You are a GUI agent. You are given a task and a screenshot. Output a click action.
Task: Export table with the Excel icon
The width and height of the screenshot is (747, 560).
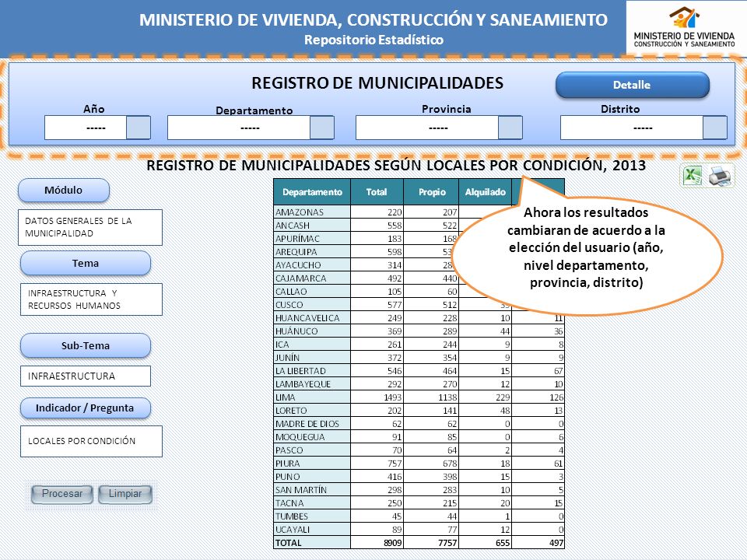(x=693, y=175)
